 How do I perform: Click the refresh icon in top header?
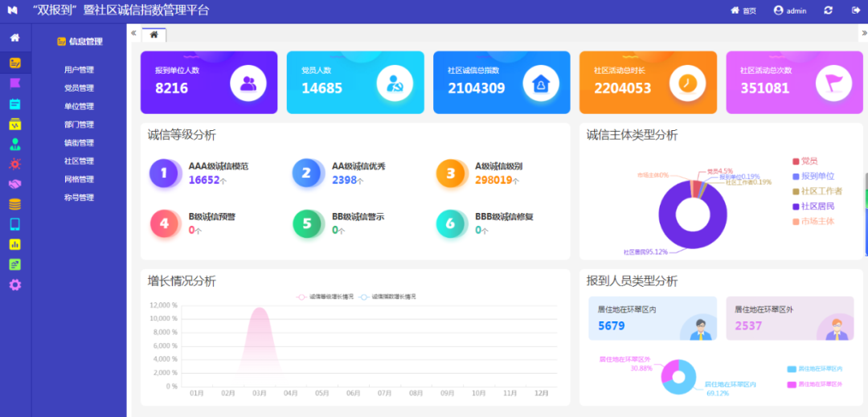click(x=828, y=10)
